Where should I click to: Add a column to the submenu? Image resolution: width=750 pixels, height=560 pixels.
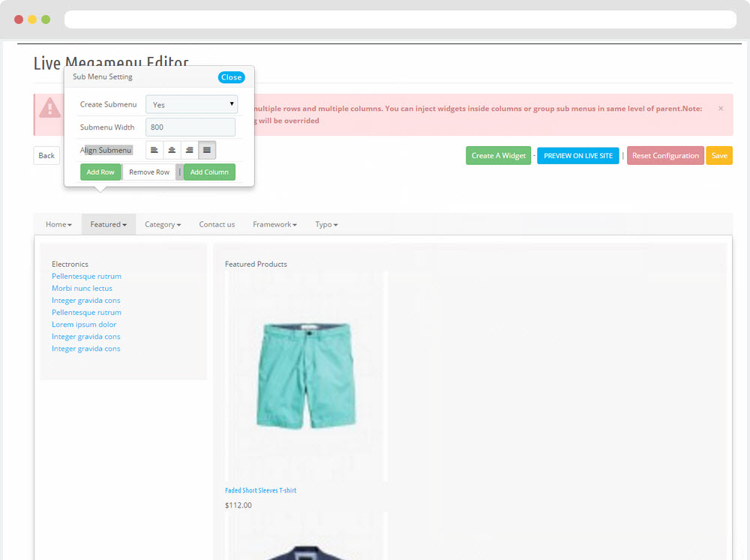(209, 172)
